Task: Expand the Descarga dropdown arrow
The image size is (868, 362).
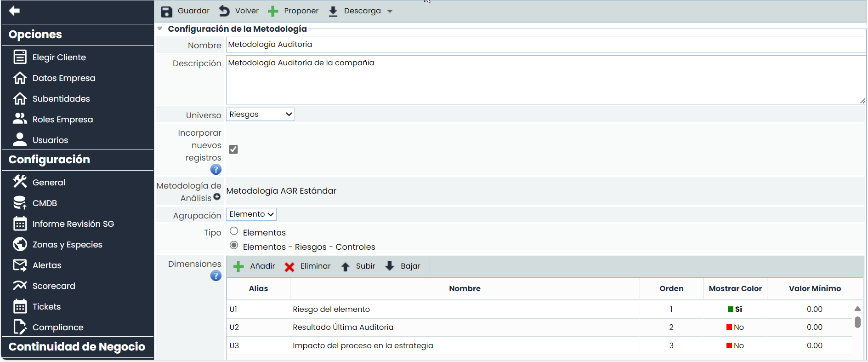Action: click(x=390, y=11)
